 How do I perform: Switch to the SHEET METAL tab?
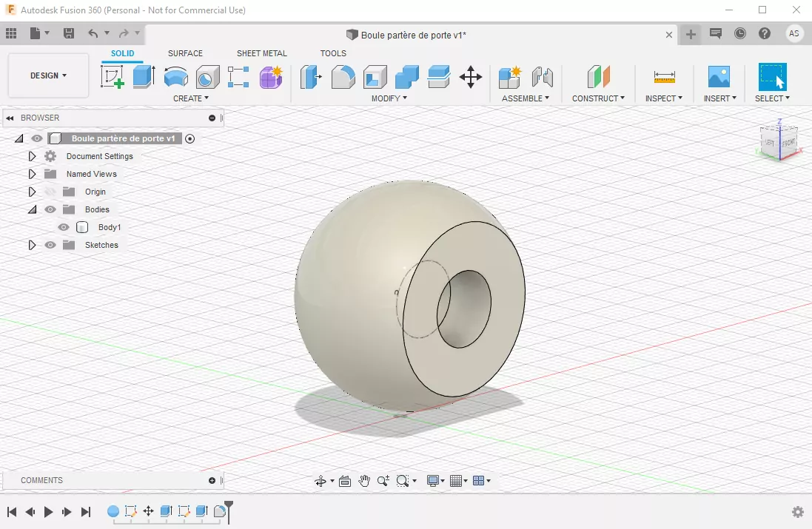tap(261, 53)
